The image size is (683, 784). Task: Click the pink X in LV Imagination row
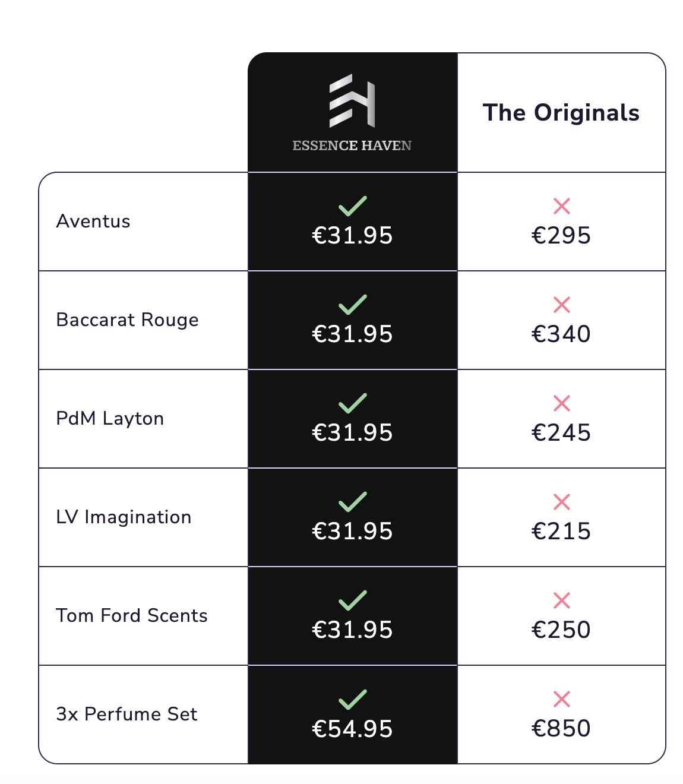point(561,502)
